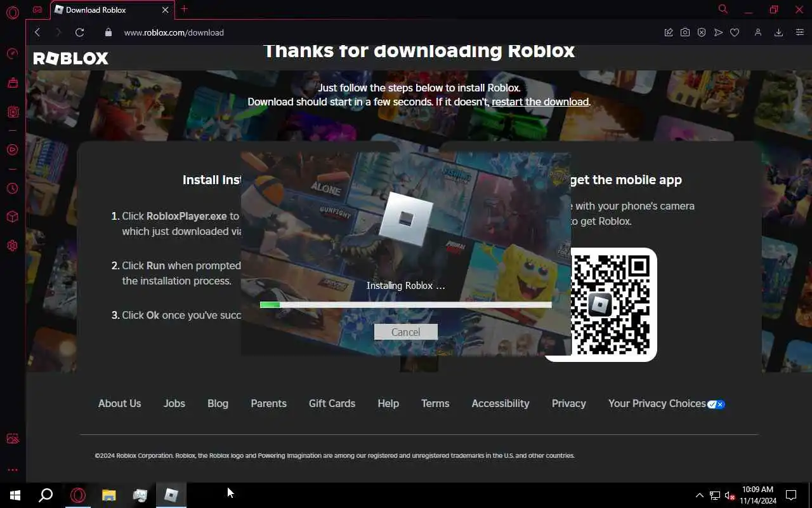Open the search tabs magnifier icon

pyautogui.click(x=723, y=9)
